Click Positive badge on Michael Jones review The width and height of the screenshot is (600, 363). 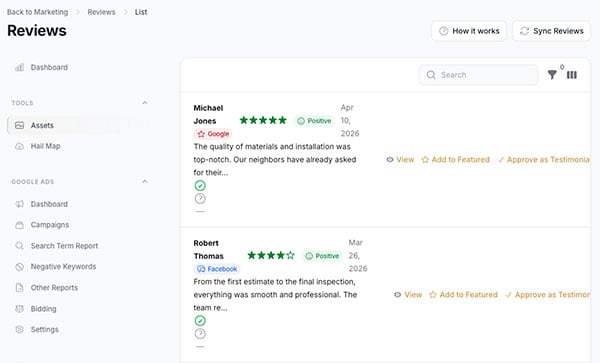[314, 121]
